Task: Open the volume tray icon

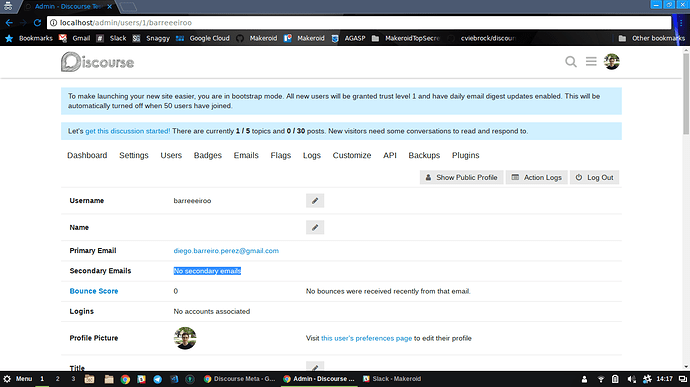Action: [x=631, y=379]
